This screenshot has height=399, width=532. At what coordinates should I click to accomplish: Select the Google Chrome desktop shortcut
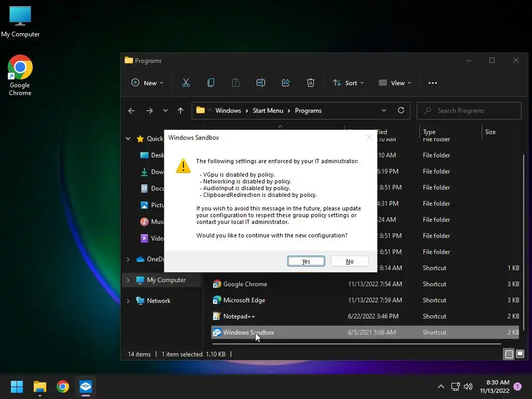click(20, 75)
